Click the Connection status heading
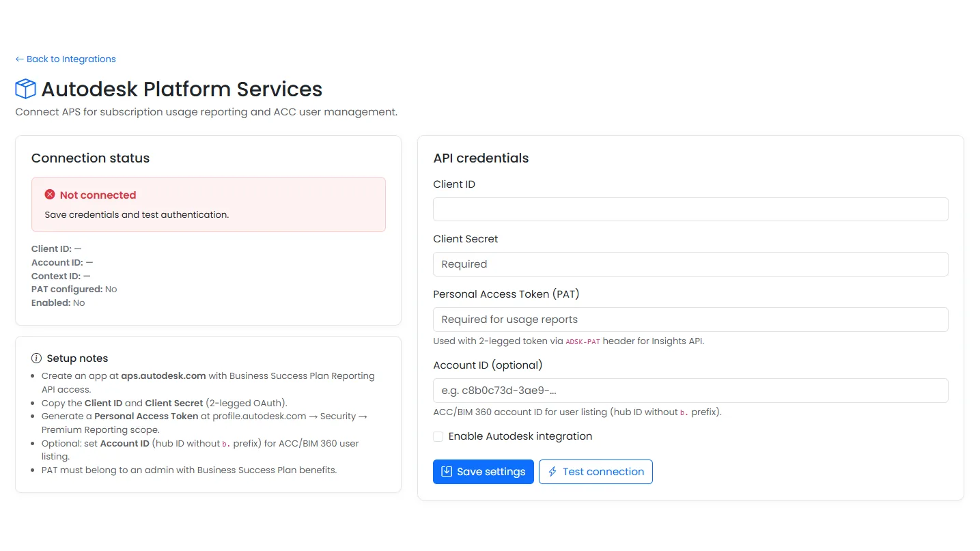This screenshot has height=551, width=980. pos(90,158)
